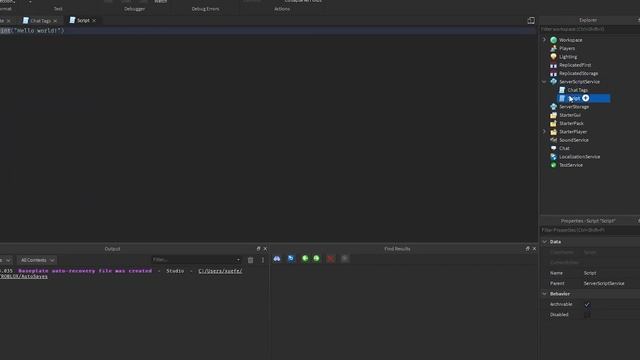
Task: Open the C:/Users path link in Output
Action: tap(220, 271)
